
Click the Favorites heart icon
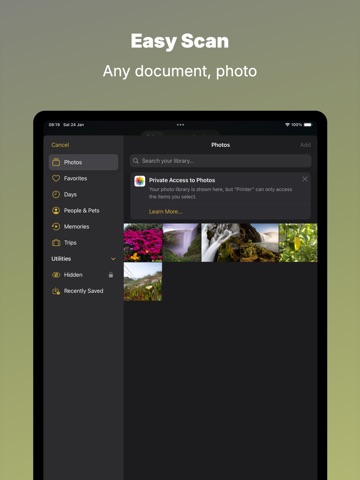click(56, 178)
